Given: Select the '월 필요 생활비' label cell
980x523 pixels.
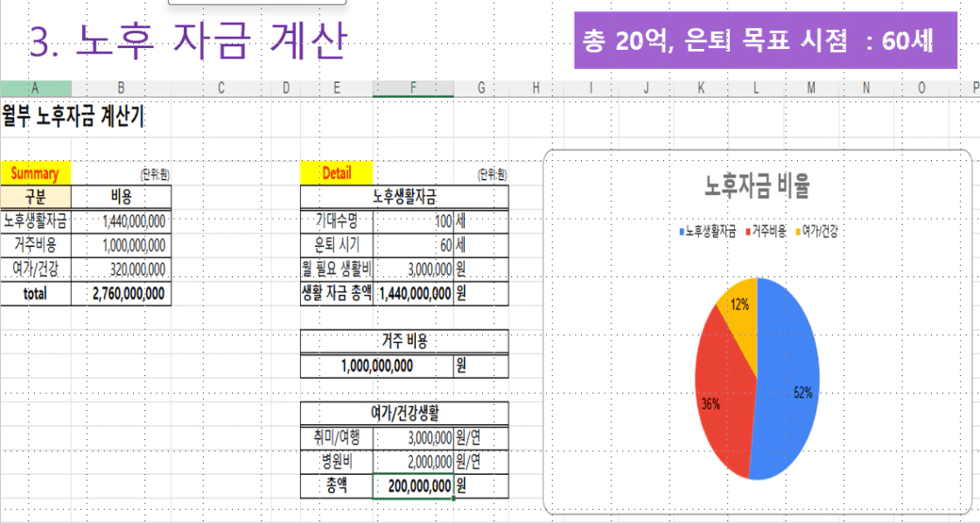Looking at the screenshot, I should click(337, 269).
